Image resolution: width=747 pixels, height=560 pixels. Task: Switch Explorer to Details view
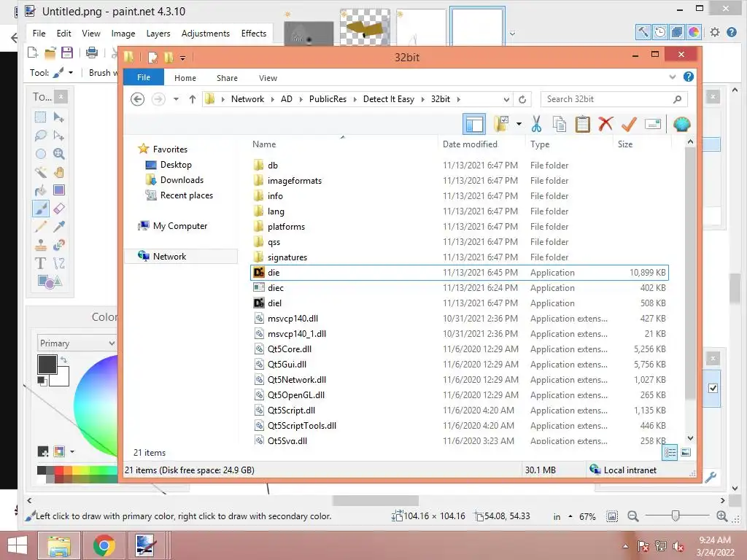[670, 452]
